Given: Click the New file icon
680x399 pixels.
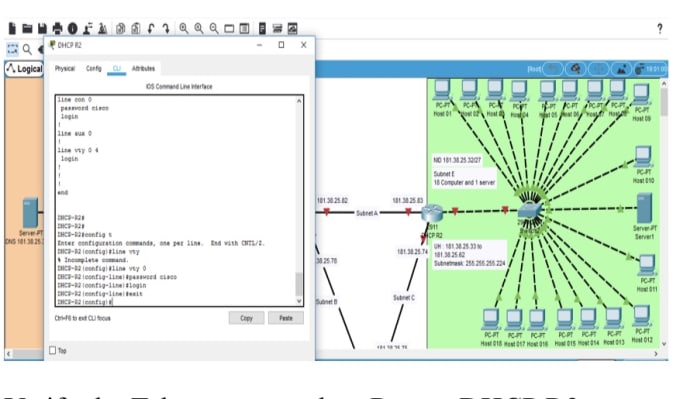Looking at the screenshot, I should tap(12, 29).
